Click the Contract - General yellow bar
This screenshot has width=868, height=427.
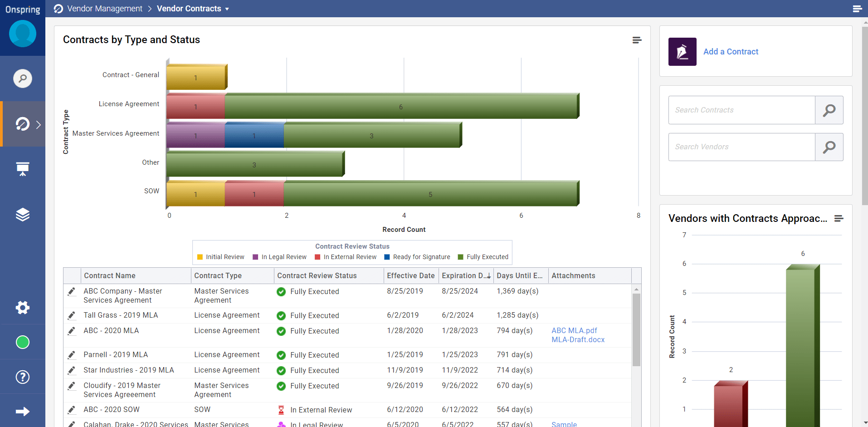point(196,78)
